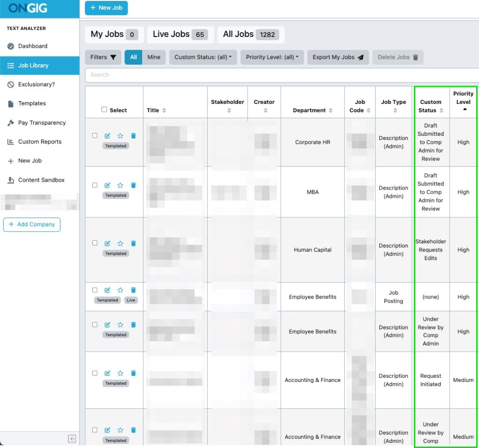Star the Corporate HR job using the star icon
The height and width of the screenshot is (448, 479).
(x=121, y=135)
